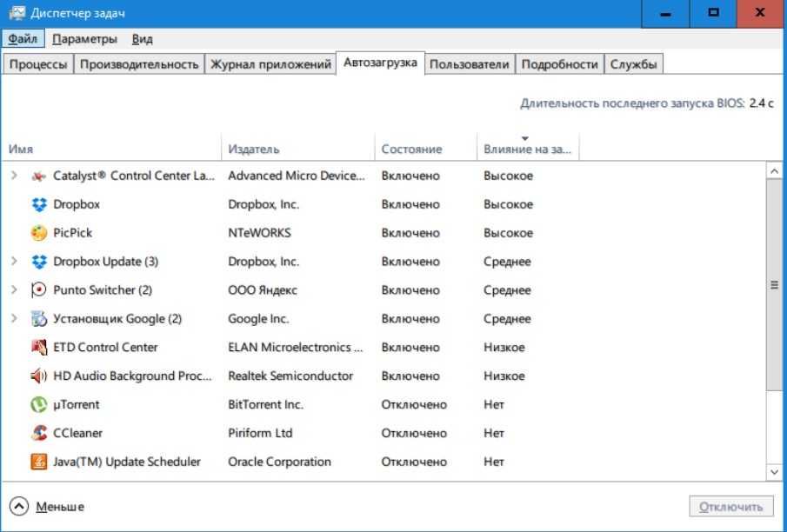This screenshot has width=787, height=532.
Task: Click the HD Audio speaker icon
Action: [x=39, y=376]
